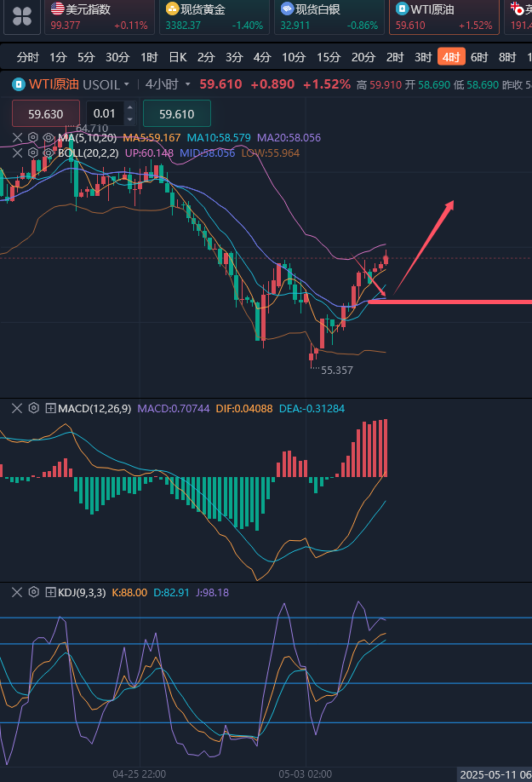Remove the BOLL(20,2,2) indicator

tap(17, 152)
